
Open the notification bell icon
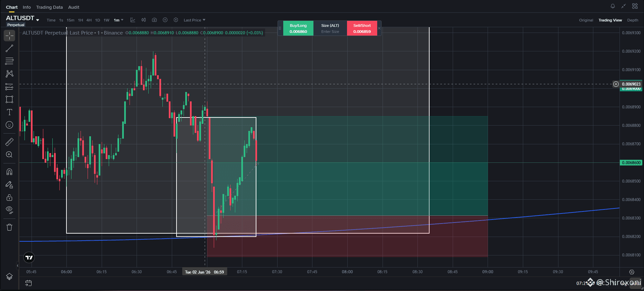pos(613,6)
